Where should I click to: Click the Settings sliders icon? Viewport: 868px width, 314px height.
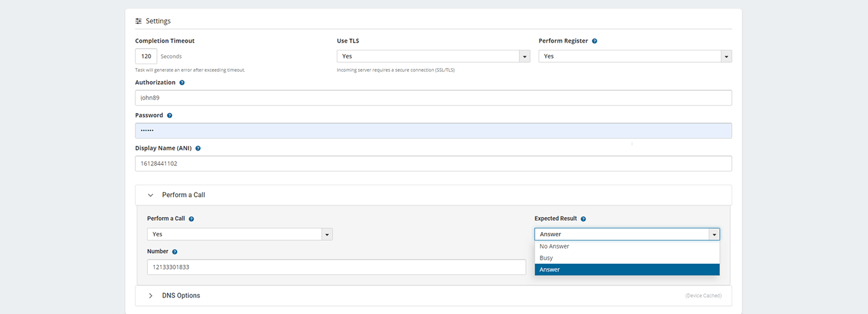tap(139, 21)
